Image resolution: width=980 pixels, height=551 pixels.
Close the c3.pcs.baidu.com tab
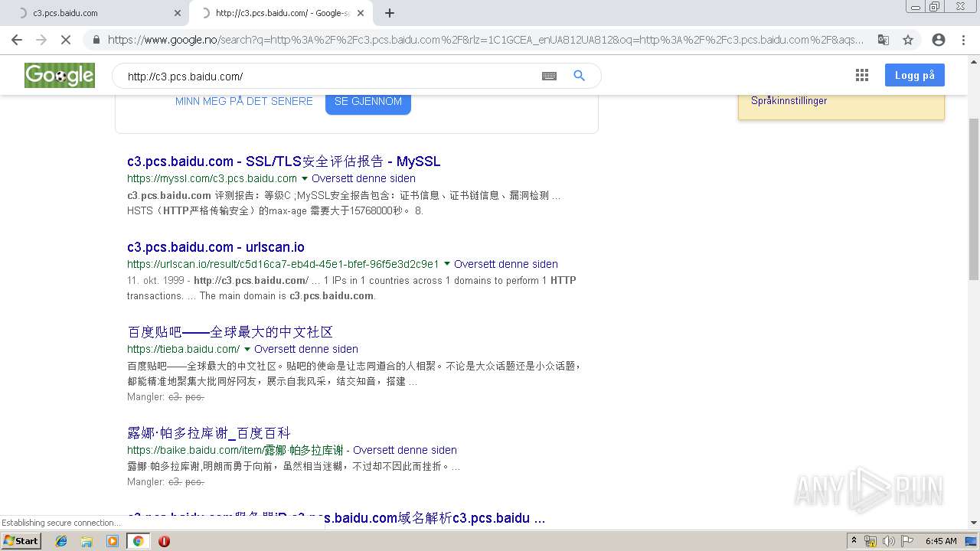178,13
